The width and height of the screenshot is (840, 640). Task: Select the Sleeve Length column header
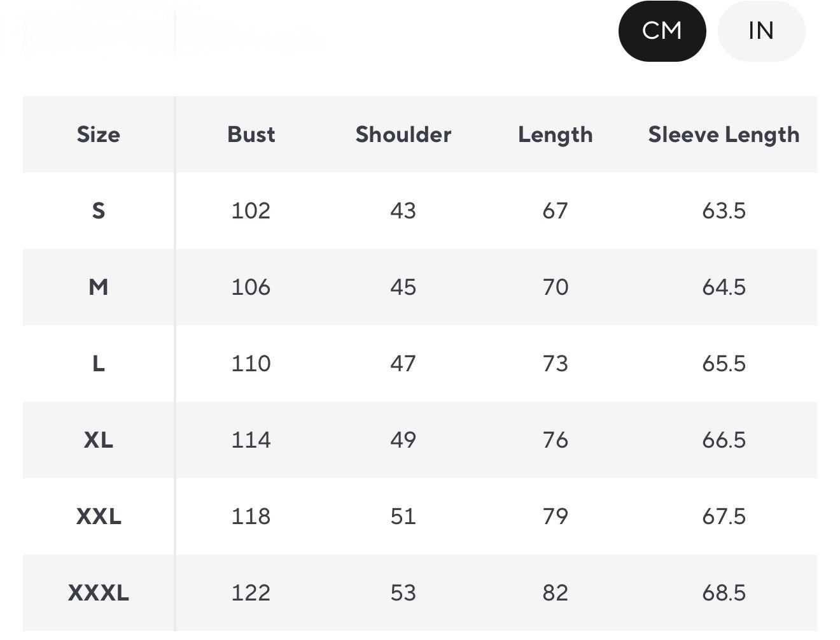click(x=724, y=134)
